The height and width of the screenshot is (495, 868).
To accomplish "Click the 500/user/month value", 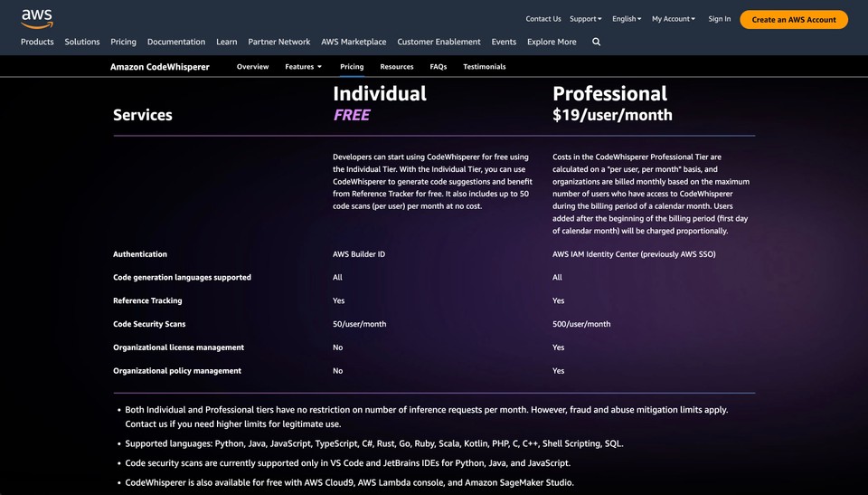I will tap(581, 324).
